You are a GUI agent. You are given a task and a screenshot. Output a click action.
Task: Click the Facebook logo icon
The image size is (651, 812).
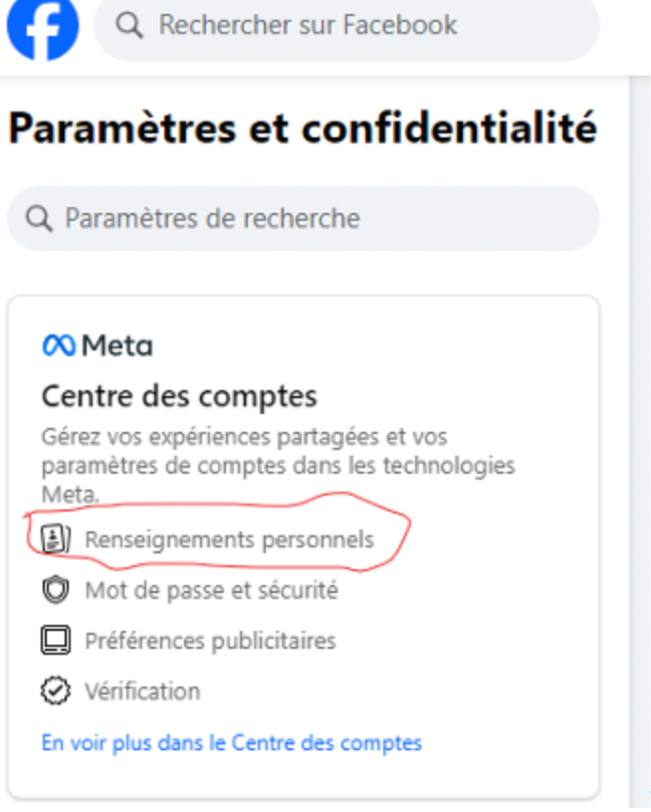[42, 27]
